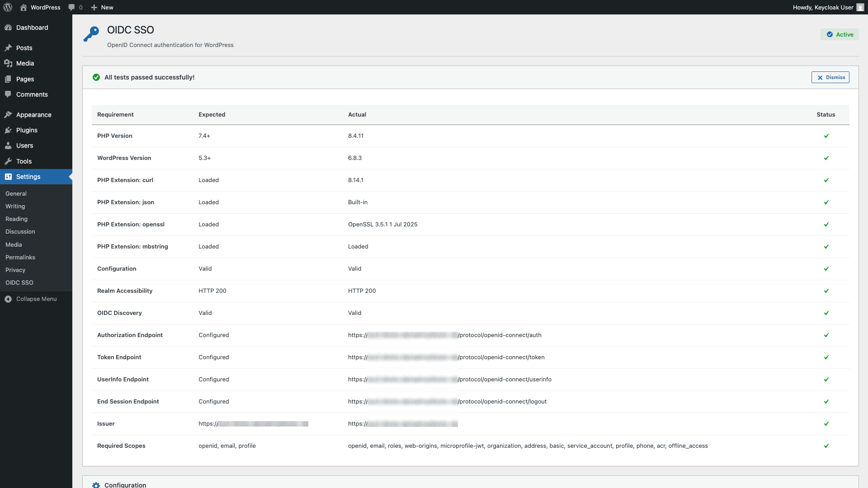868x488 pixels.
Task: Click the Issuer row status checkmark
Action: 826,424
